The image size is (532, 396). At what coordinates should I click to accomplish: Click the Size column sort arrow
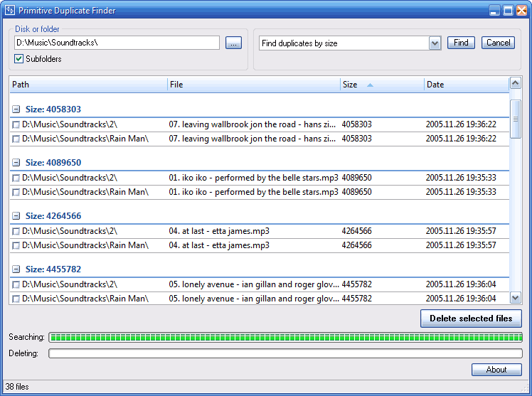(x=370, y=85)
